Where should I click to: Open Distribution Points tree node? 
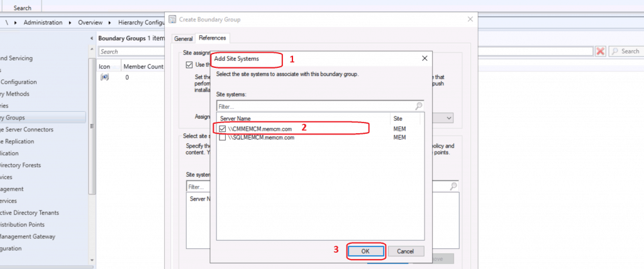click(23, 224)
